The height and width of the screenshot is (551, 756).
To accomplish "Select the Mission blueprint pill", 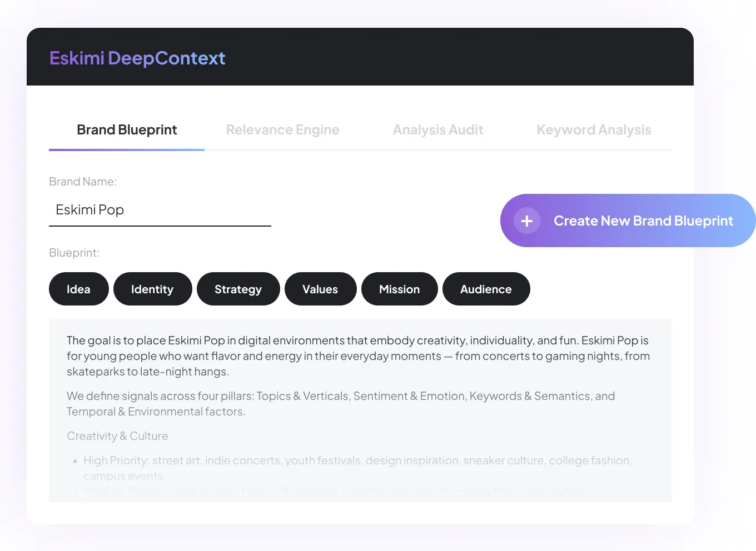I will (400, 289).
